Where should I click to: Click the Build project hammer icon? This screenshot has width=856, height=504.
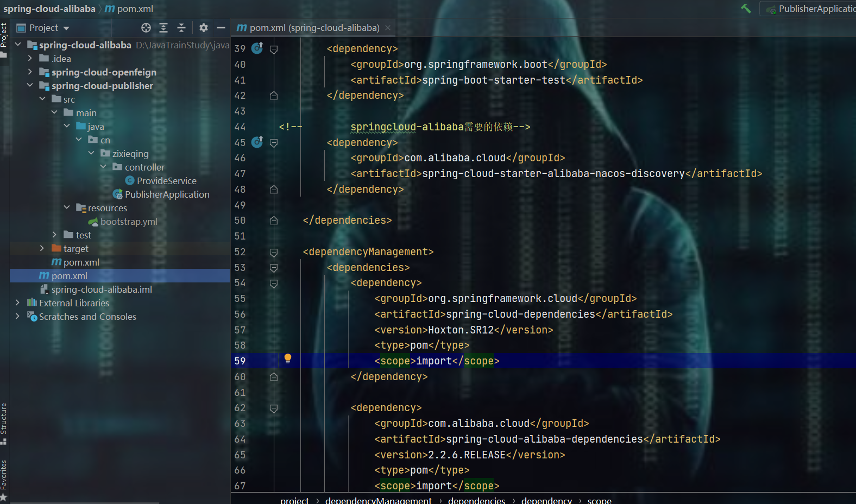point(746,8)
